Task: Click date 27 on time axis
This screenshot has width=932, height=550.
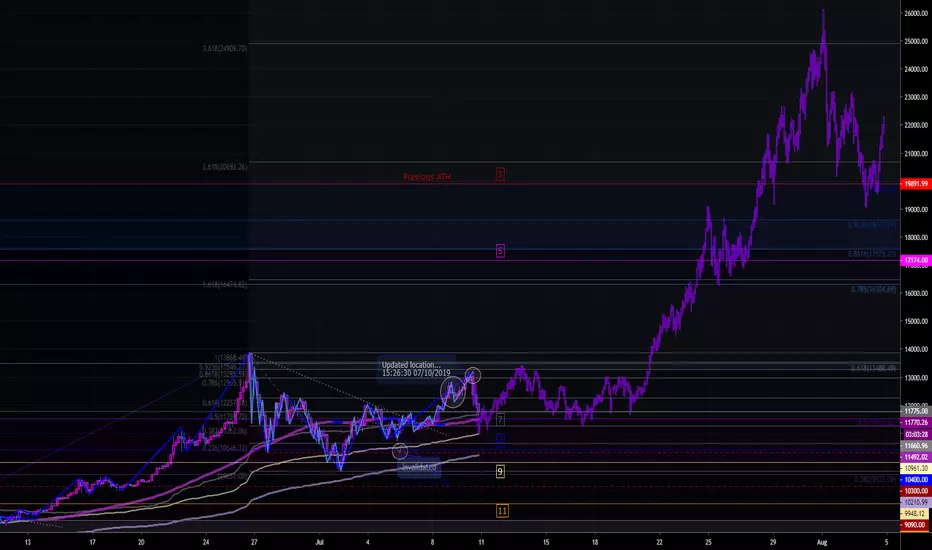Action: [x=254, y=542]
